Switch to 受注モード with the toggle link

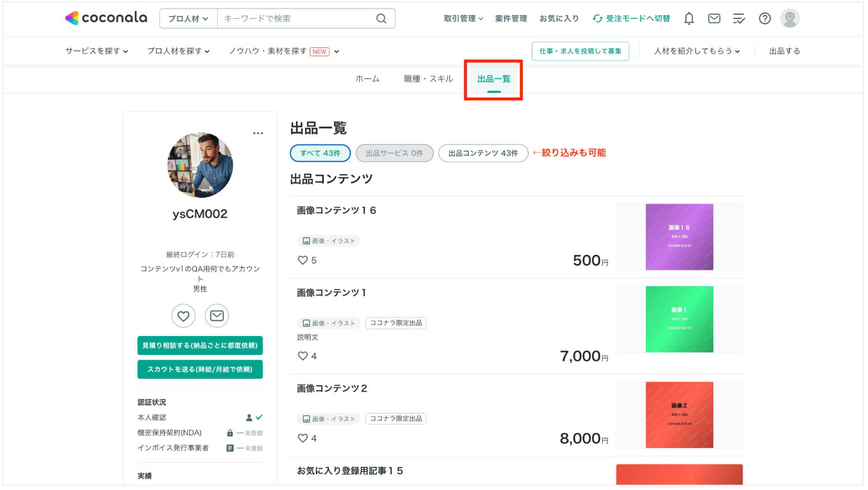coord(631,18)
